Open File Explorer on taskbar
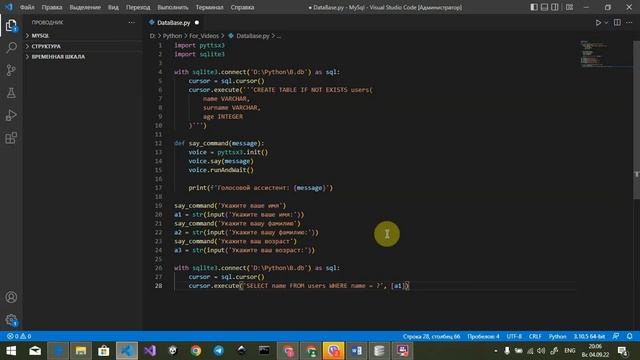The width and height of the screenshot is (640, 360). (x=81, y=351)
